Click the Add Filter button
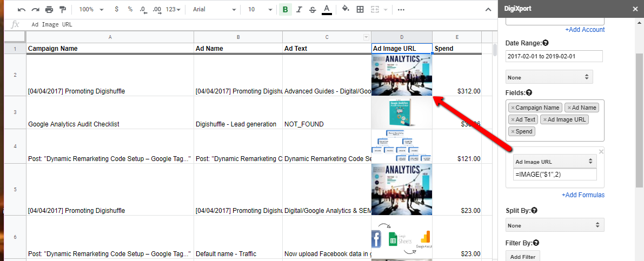This screenshot has height=261, width=644. pos(523,257)
